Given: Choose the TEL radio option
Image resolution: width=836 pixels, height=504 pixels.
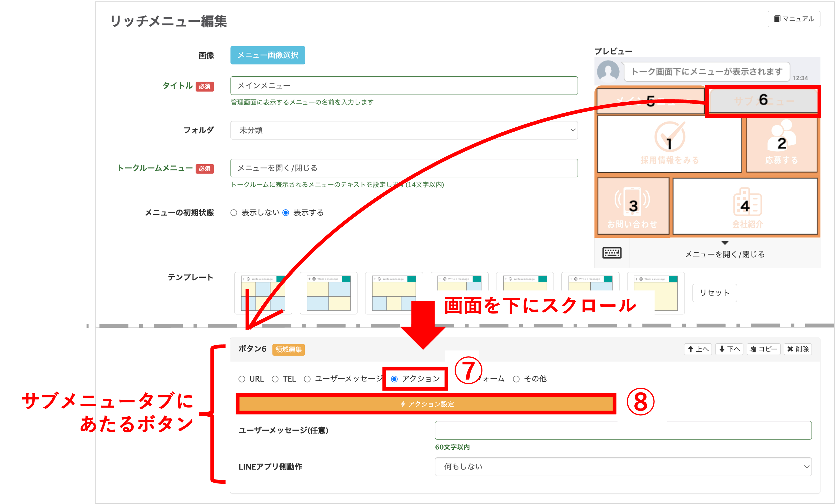Looking at the screenshot, I should [x=275, y=379].
